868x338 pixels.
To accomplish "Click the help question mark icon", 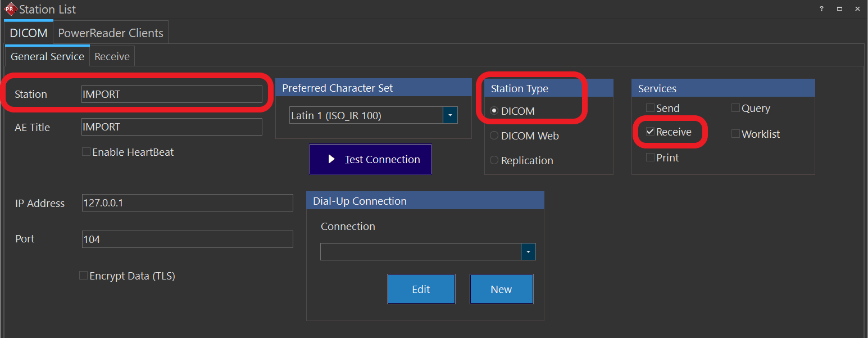I will pyautogui.click(x=821, y=9).
